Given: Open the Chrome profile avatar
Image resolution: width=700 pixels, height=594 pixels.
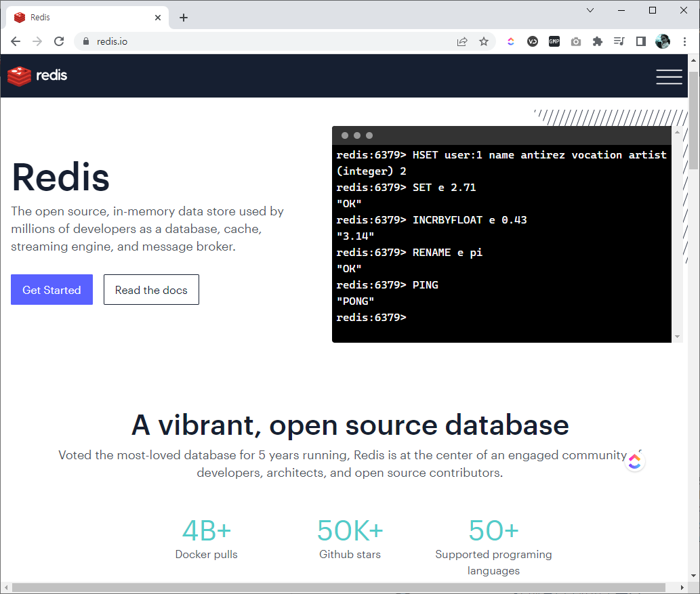Looking at the screenshot, I should [663, 41].
